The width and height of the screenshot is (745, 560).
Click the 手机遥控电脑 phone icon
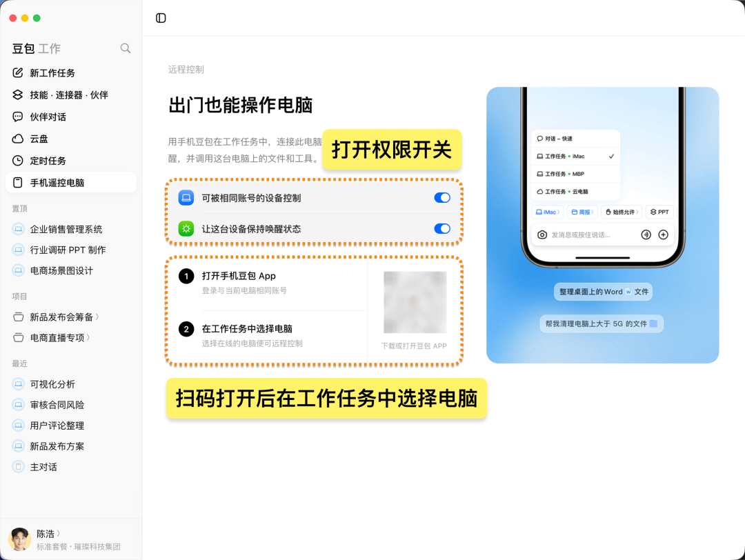tap(17, 182)
